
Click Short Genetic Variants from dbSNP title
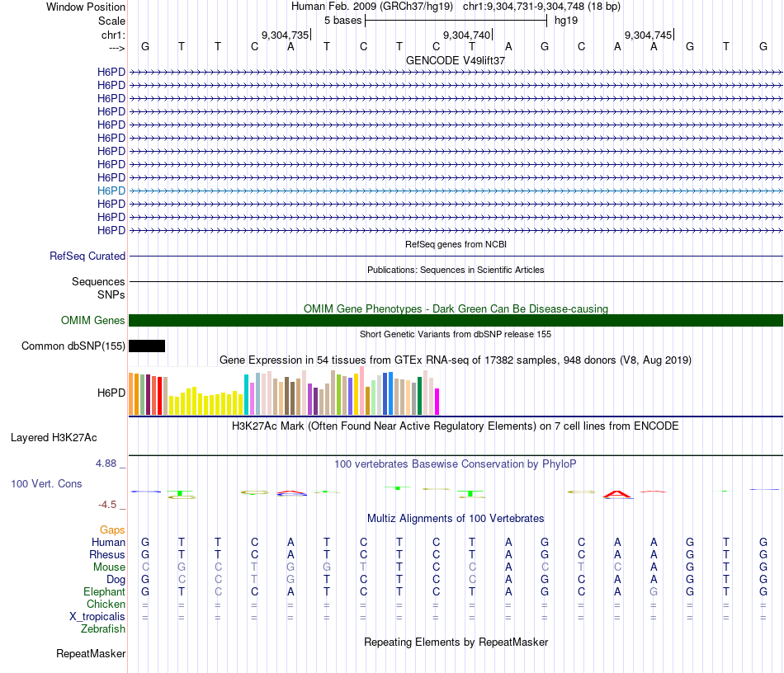point(456,334)
